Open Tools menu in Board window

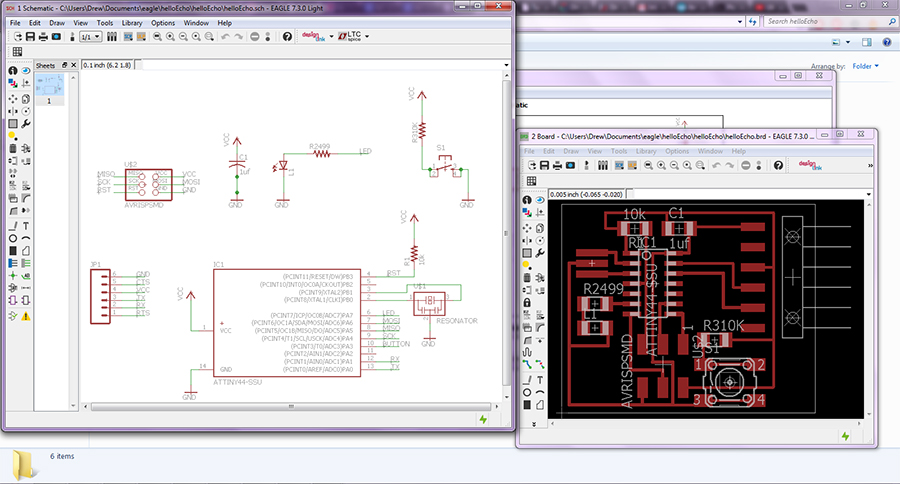tap(619, 151)
